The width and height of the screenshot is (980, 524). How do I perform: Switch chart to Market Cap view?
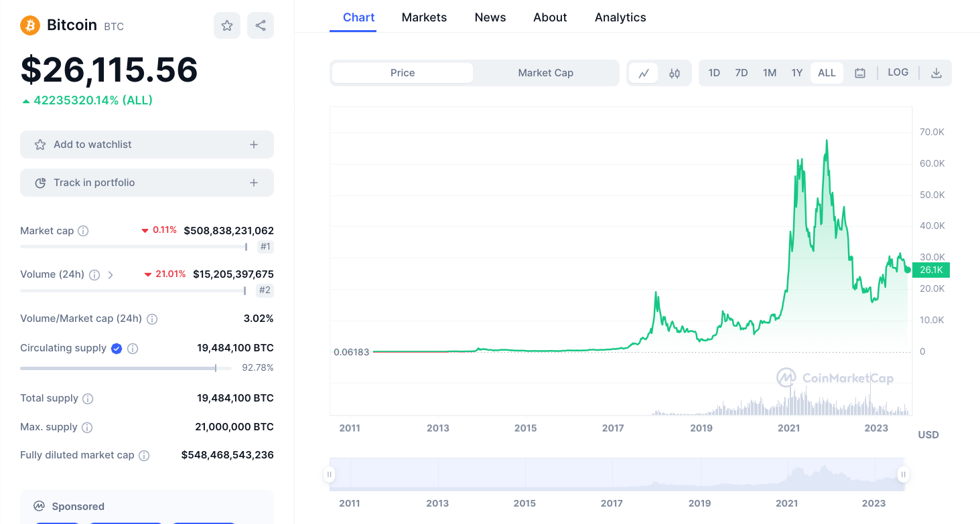(x=545, y=73)
